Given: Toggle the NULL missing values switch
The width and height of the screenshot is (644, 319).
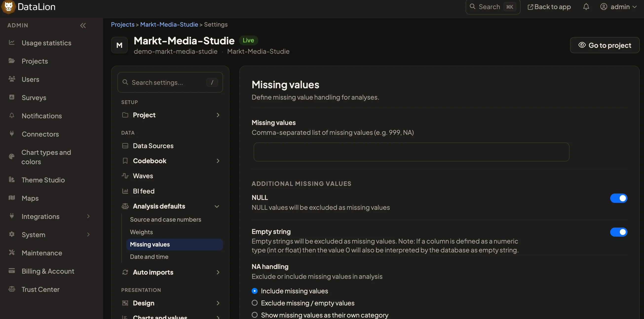Looking at the screenshot, I should pos(619,198).
